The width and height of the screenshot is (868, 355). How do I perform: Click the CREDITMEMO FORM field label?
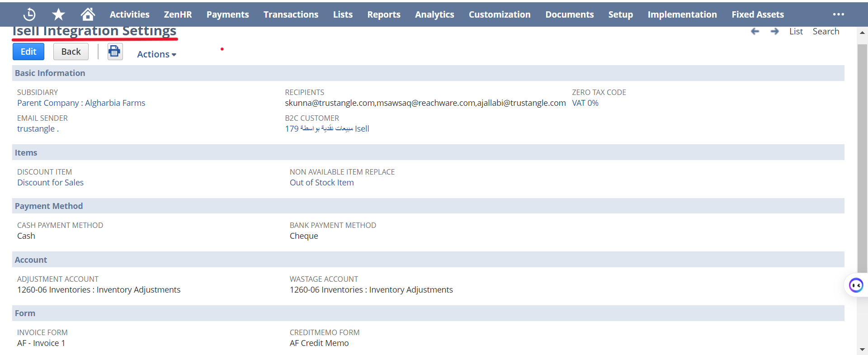coord(325,332)
